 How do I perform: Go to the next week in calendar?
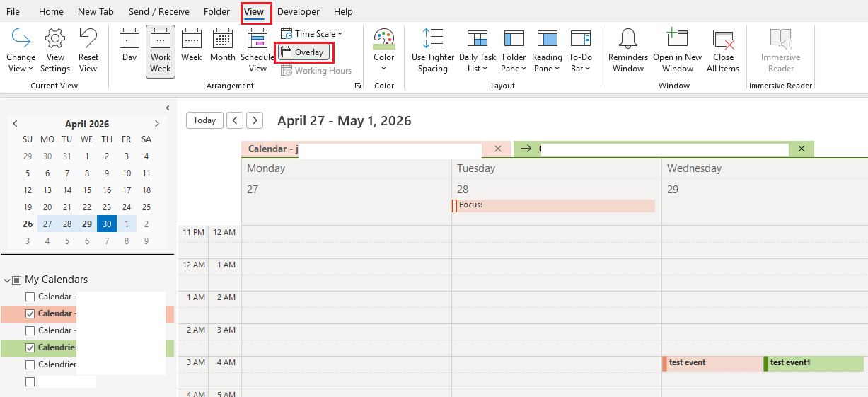pos(255,120)
